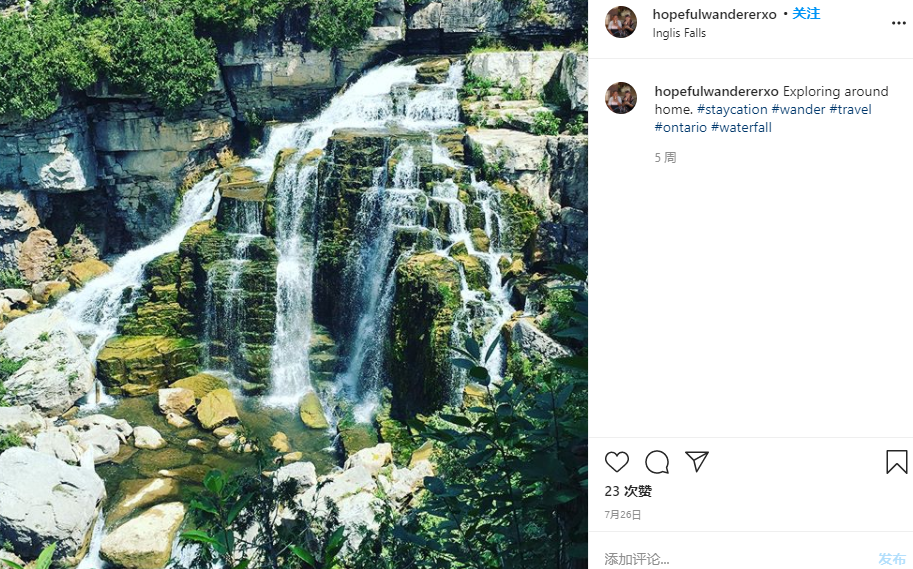Open hopefulwandererxo username in the header

pyautogui.click(x=714, y=14)
